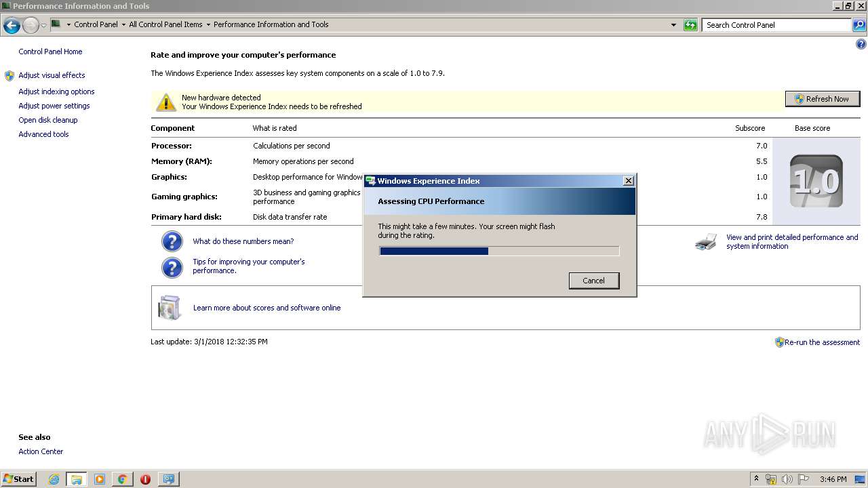The width and height of the screenshot is (868, 488).
Task: Click the Back navigation arrow button
Action: click(x=12, y=26)
